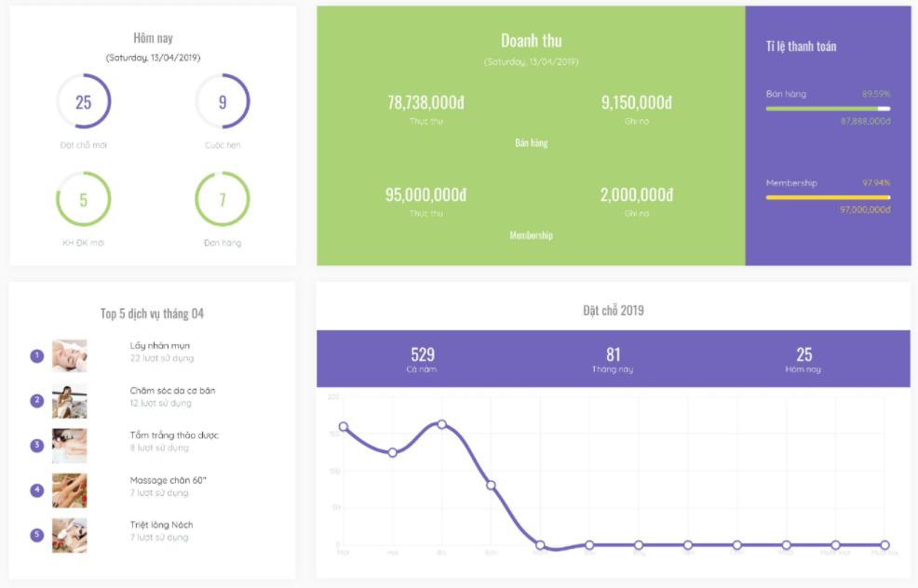Click the "Membership" label in the green revenue panel
Screen dimensions: 918x588
point(531,235)
